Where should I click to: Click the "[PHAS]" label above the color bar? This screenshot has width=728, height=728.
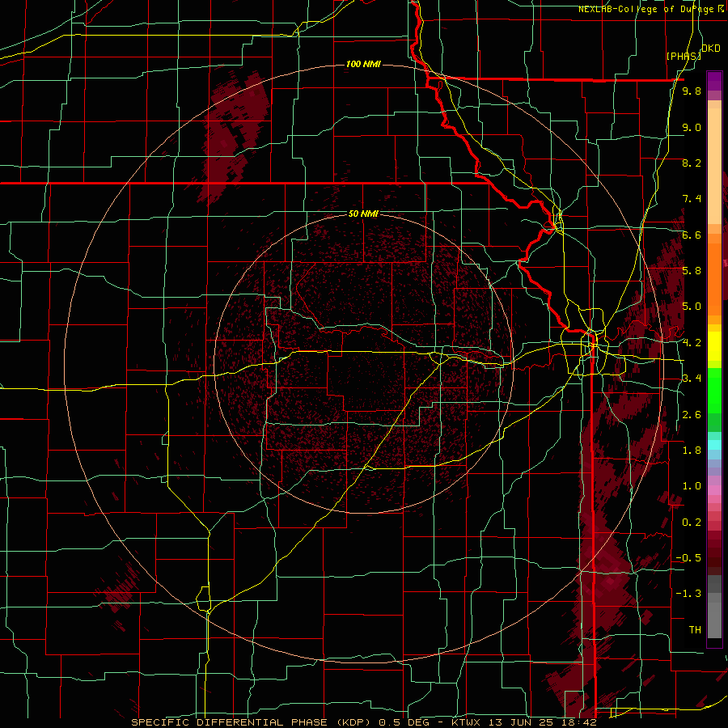tap(684, 56)
